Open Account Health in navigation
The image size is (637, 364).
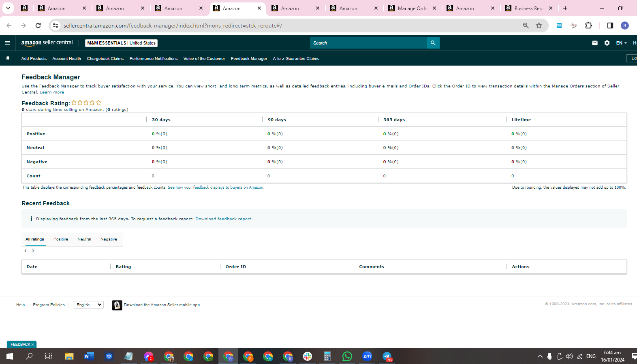(x=66, y=59)
